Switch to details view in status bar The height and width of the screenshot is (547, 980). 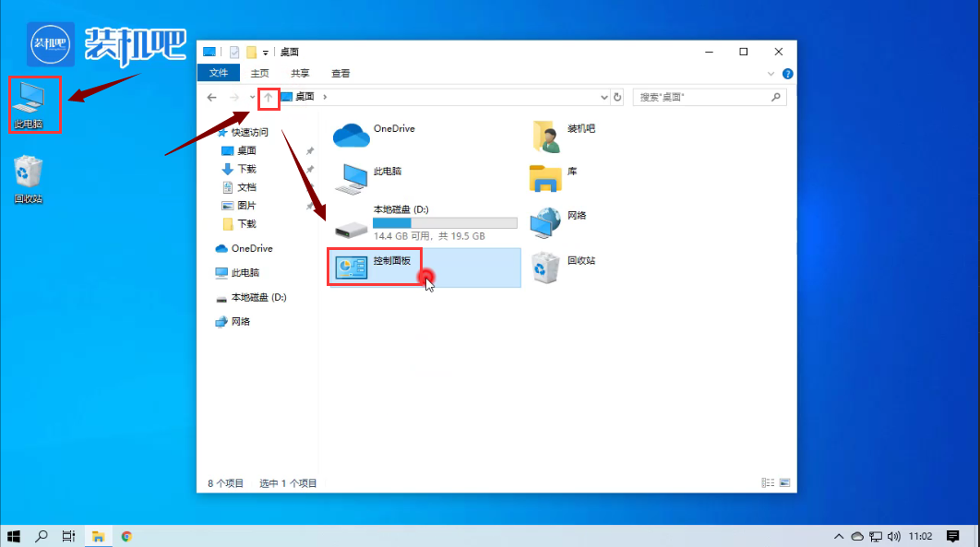(x=768, y=482)
